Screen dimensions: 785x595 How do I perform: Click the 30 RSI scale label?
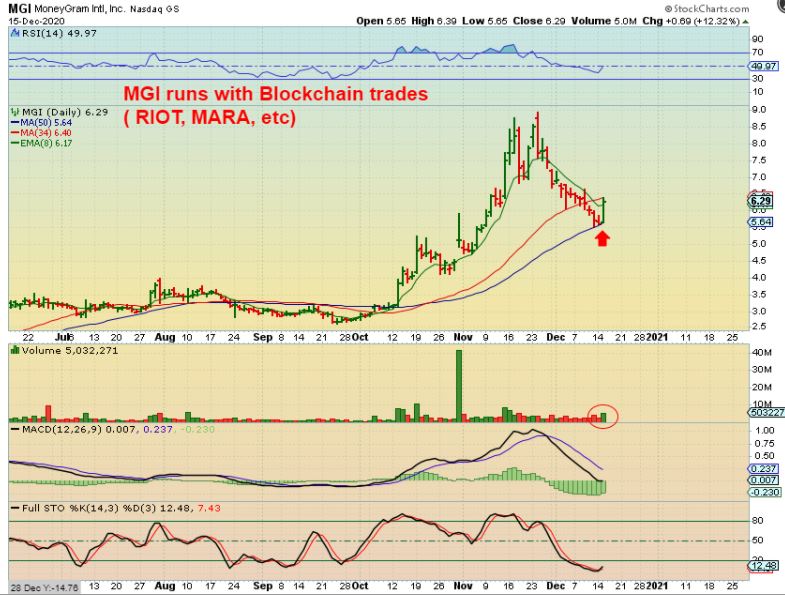(757, 79)
